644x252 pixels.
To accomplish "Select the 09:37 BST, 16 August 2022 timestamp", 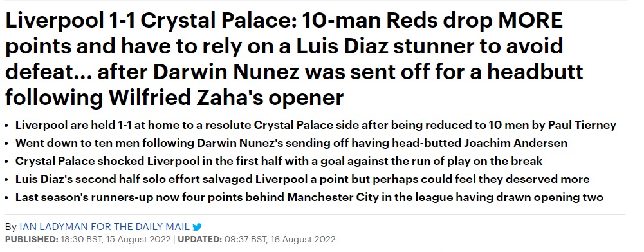I will pyautogui.click(x=280, y=239).
